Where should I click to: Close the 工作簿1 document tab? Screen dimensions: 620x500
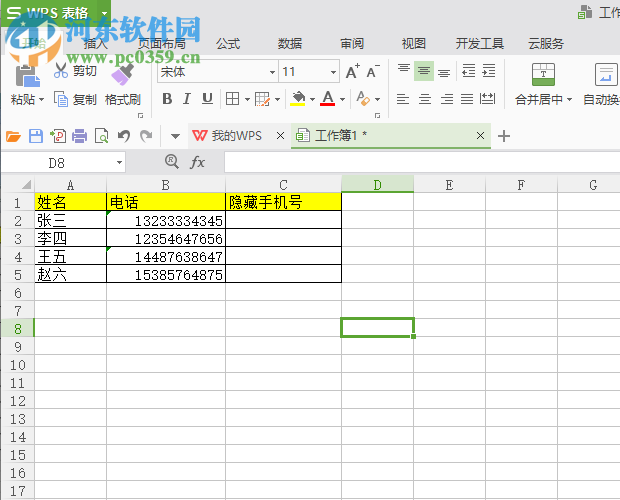tap(480, 136)
